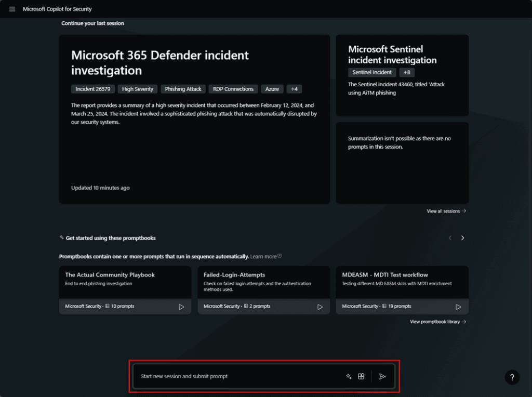This screenshot has width=532, height=397.
Task: Open the MDEASM - MDTI Test workflow card title
Action: 385,275
